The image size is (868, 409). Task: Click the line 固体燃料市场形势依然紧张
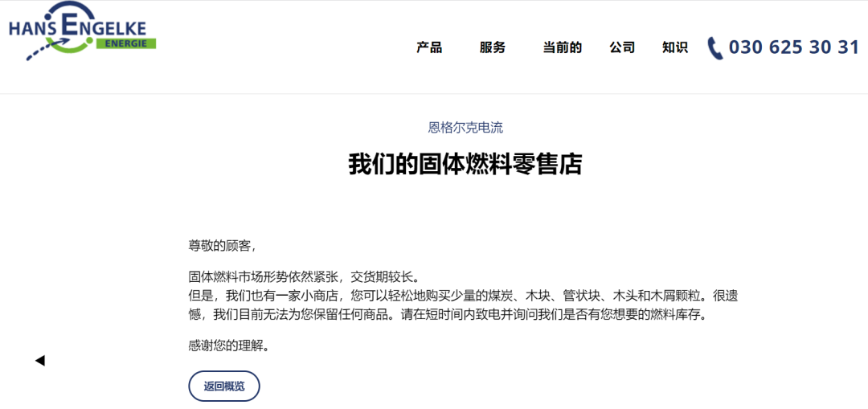point(262,276)
